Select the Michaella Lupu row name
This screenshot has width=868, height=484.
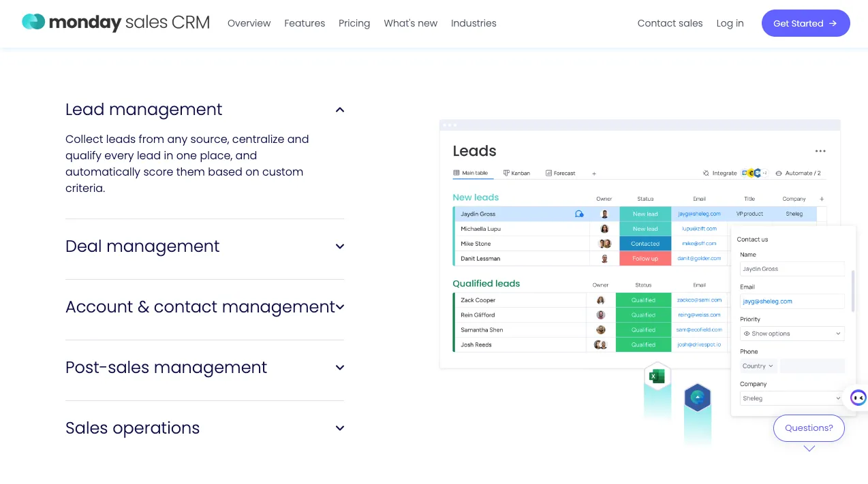point(480,229)
